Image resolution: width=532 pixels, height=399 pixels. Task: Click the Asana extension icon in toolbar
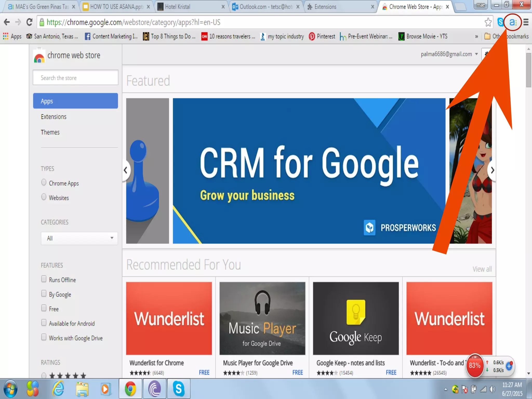click(x=512, y=22)
